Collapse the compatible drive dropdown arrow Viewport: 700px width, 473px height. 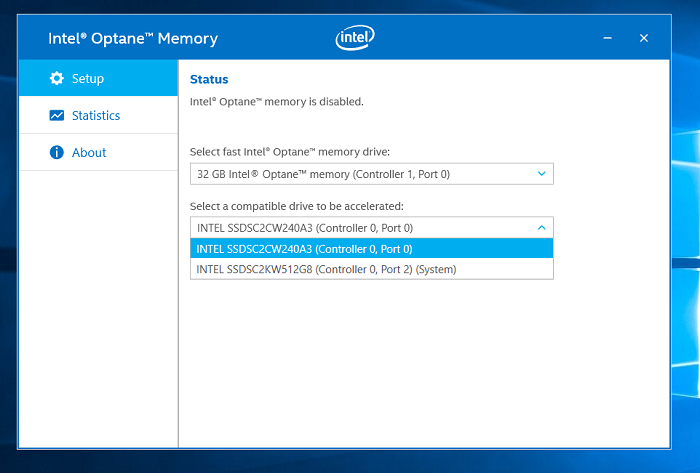(542, 227)
